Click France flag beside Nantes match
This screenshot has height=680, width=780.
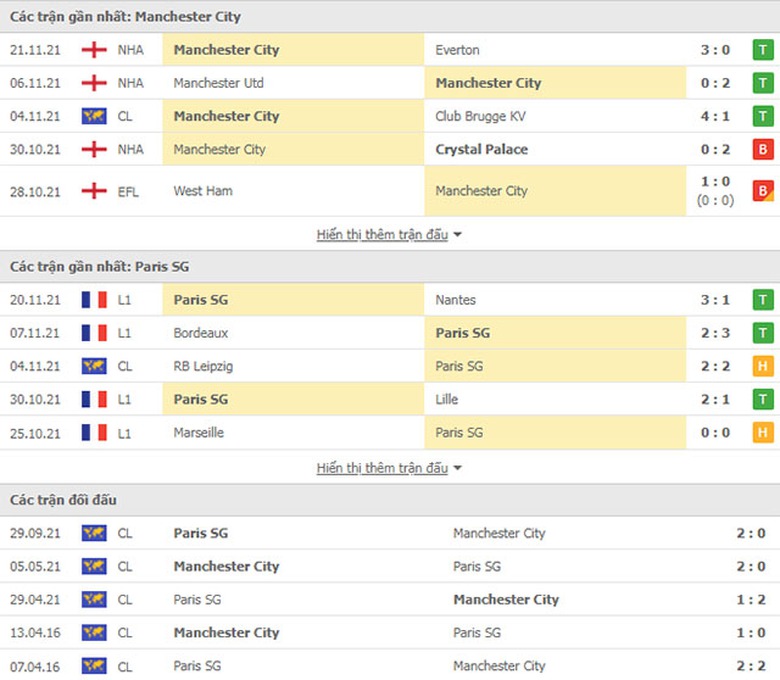(x=94, y=300)
